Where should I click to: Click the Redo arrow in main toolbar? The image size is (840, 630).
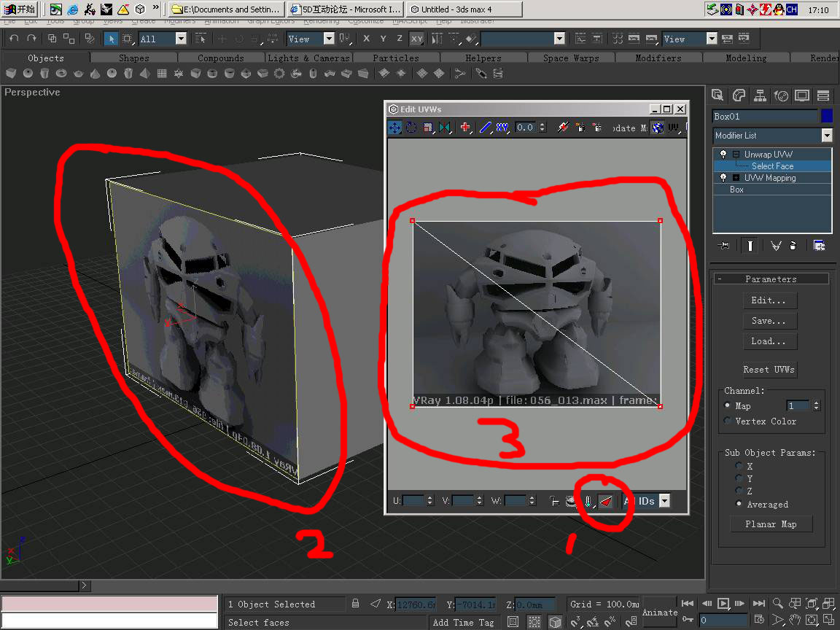pos(31,39)
